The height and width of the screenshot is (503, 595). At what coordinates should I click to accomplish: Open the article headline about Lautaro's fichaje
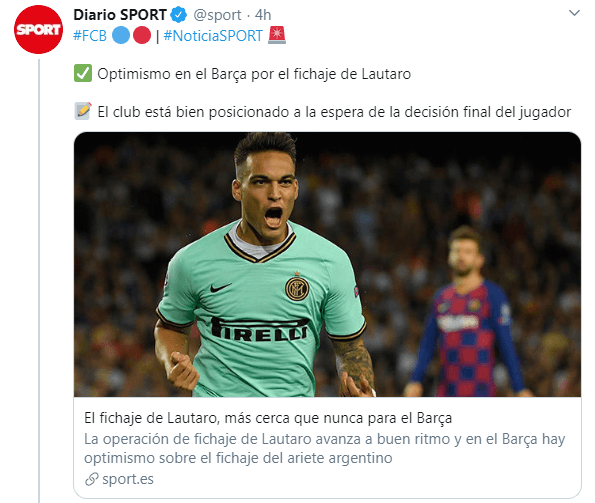point(268,418)
